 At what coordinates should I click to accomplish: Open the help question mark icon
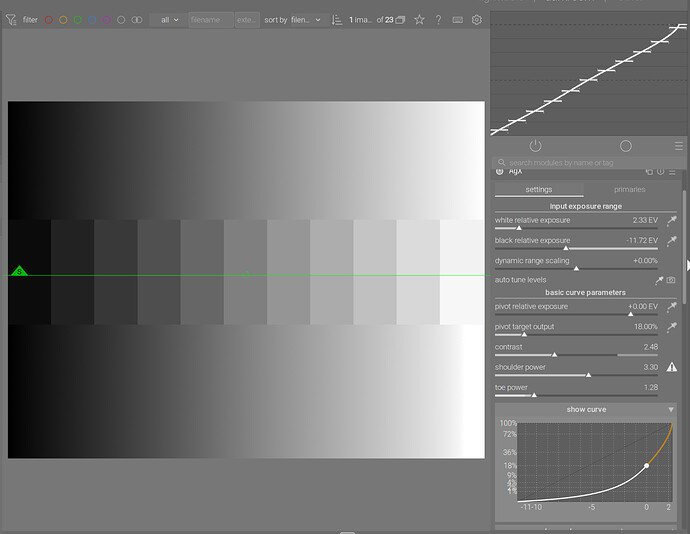pyautogui.click(x=438, y=20)
